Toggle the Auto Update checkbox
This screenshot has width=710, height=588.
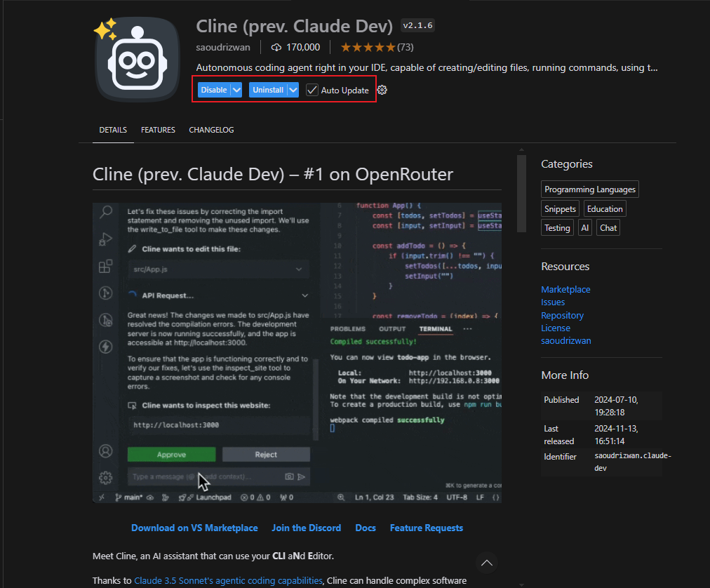[312, 90]
